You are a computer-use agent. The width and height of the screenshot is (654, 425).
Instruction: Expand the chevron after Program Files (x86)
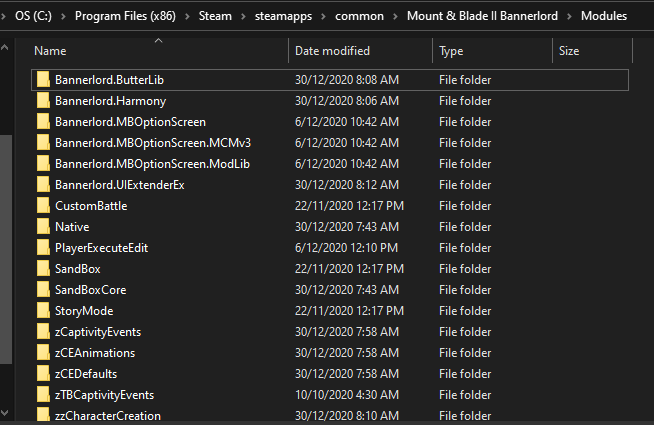pos(187,16)
